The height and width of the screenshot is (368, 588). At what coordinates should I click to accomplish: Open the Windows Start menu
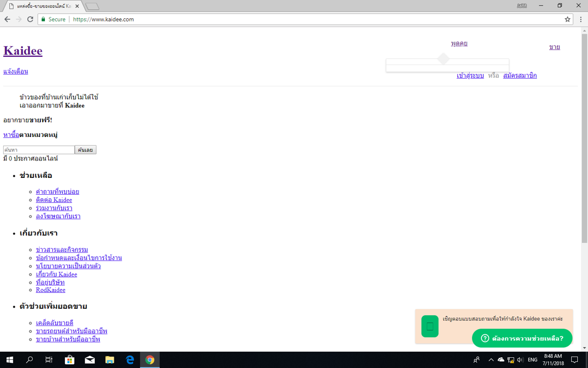coord(10,360)
